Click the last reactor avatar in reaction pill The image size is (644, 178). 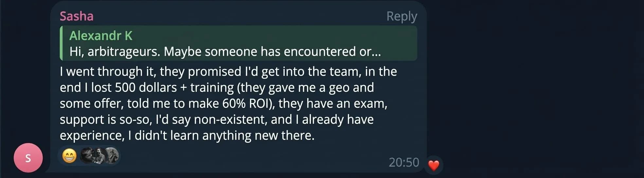point(111,155)
